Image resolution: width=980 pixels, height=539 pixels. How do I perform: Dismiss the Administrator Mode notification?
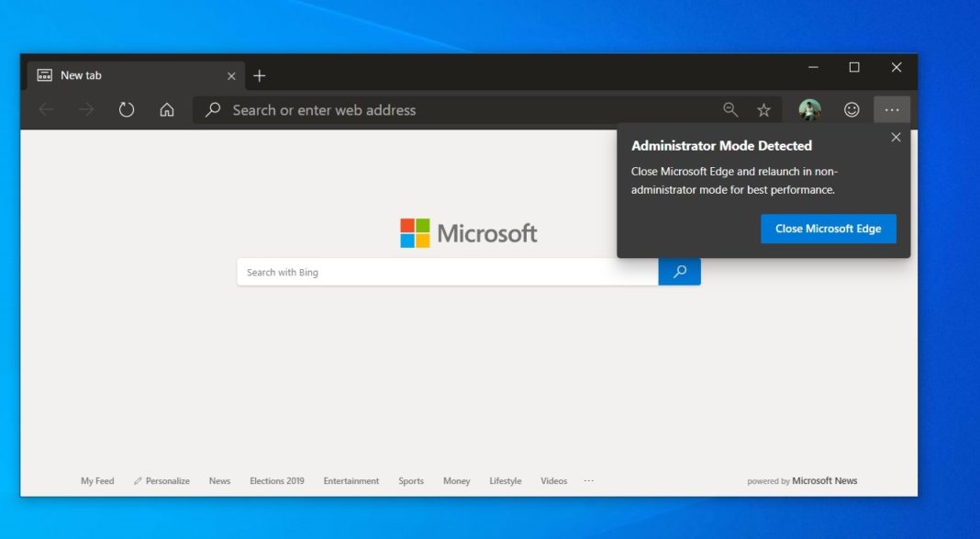(x=896, y=137)
